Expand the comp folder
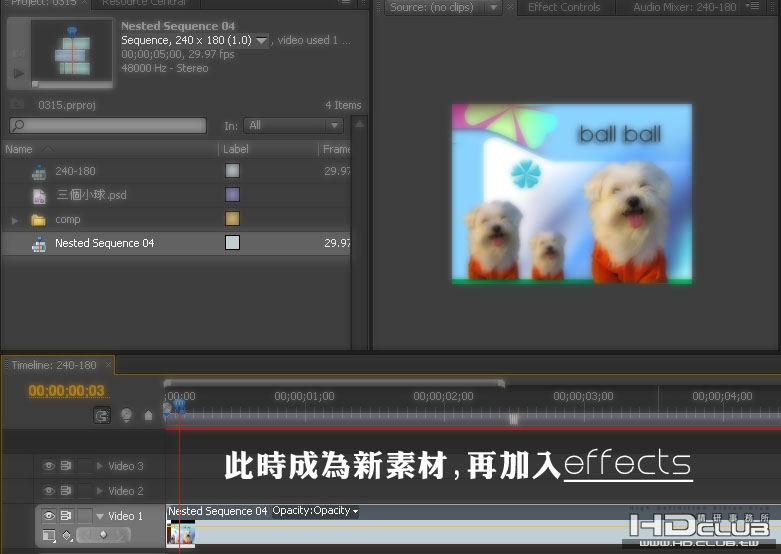 point(15,220)
